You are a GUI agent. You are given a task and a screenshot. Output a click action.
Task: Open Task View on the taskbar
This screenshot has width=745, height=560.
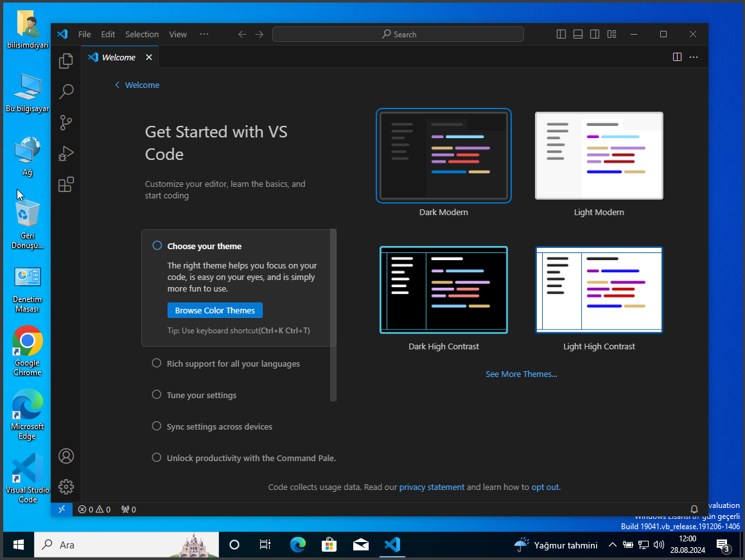point(265,545)
